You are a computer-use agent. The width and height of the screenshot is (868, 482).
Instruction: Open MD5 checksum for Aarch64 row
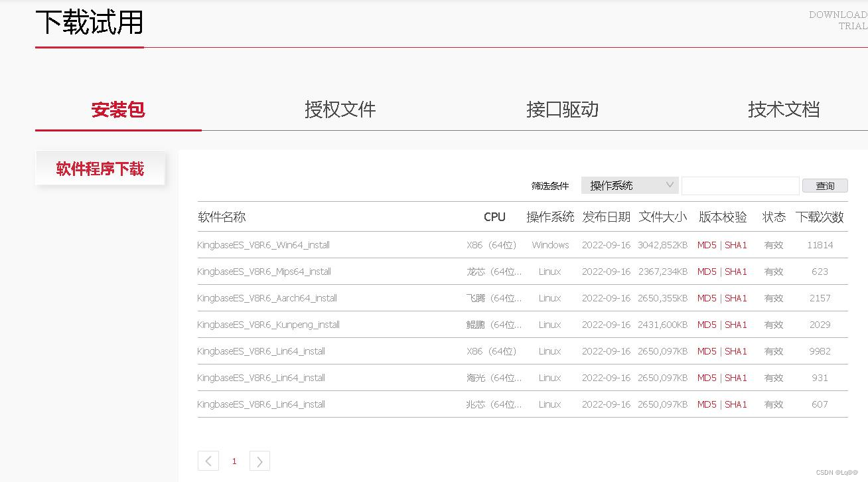pos(707,298)
